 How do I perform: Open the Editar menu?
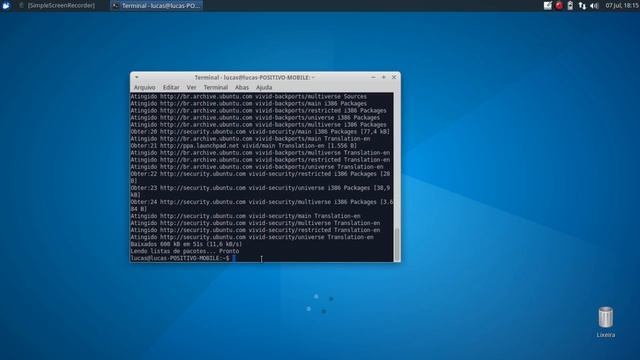coord(171,87)
